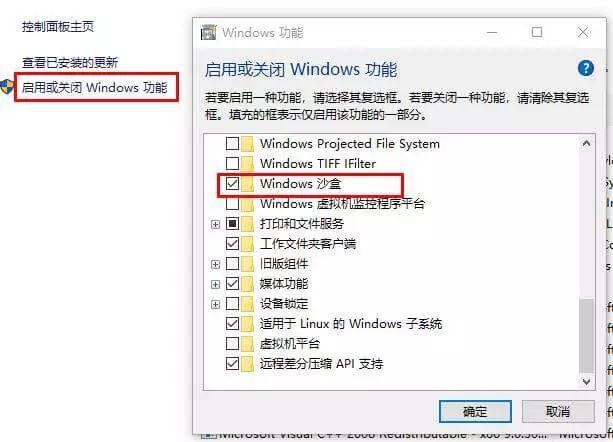Click the 确定 button
The height and width of the screenshot is (442, 613).
tap(475, 412)
